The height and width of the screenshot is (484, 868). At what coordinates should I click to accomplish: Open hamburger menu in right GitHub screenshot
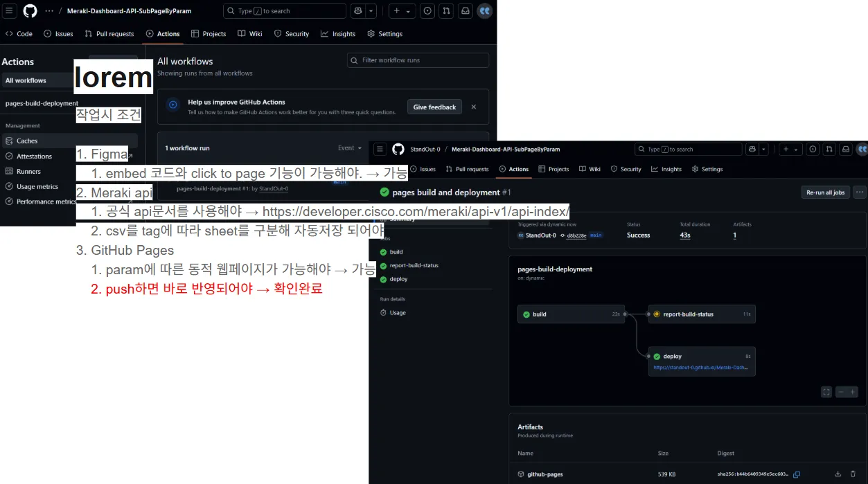pyautogui.click(x=380, y=149)
